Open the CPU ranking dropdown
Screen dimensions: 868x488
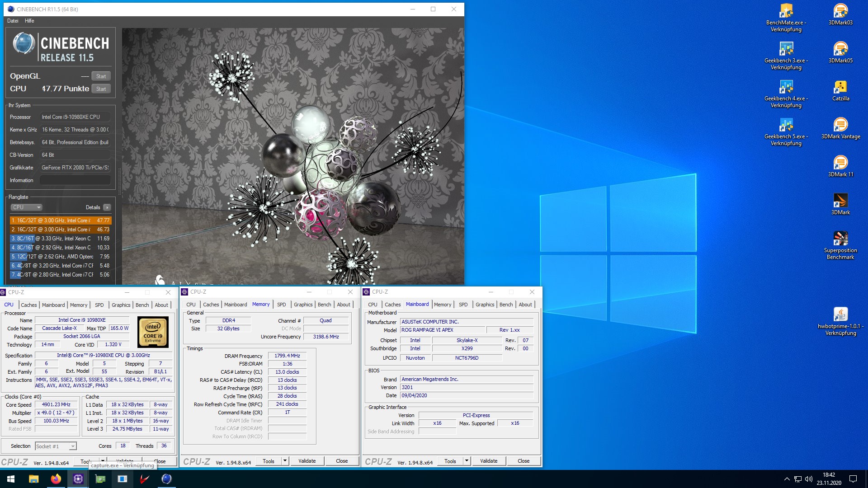click(26, 207)
